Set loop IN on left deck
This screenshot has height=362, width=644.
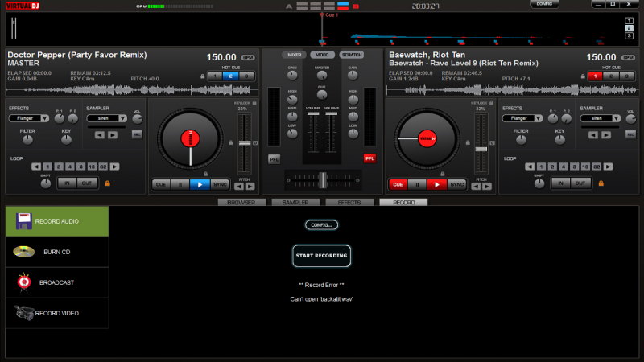(67, 183)
